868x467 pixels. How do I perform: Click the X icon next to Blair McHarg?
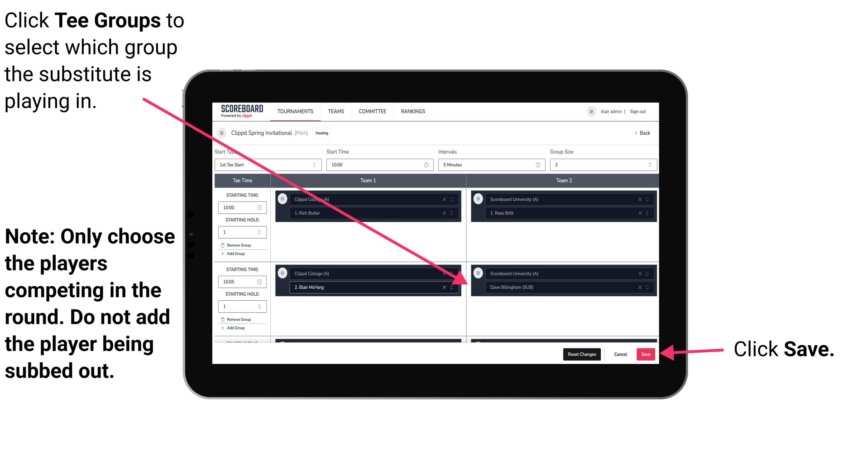[446, 287]
